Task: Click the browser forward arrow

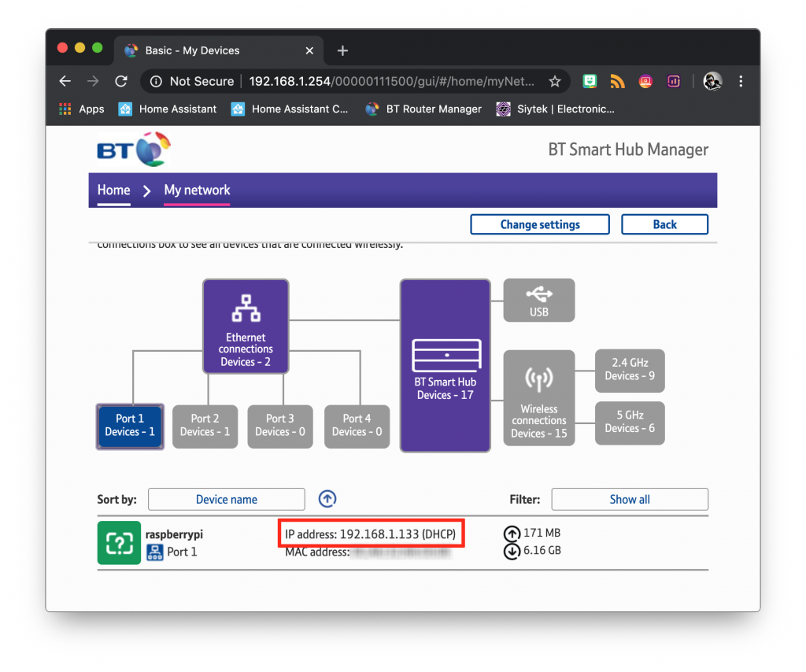Action: pos(93,81)
